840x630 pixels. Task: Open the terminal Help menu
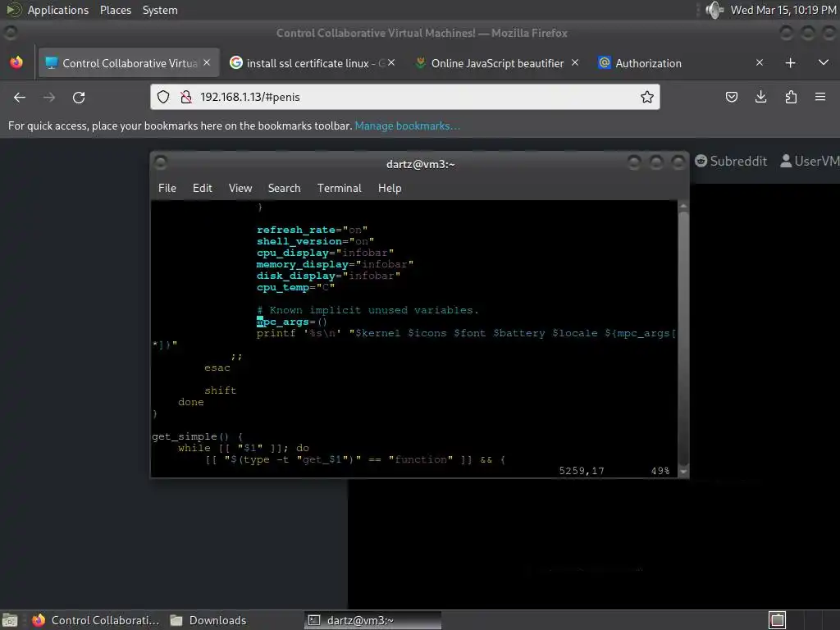coord(390,188)
